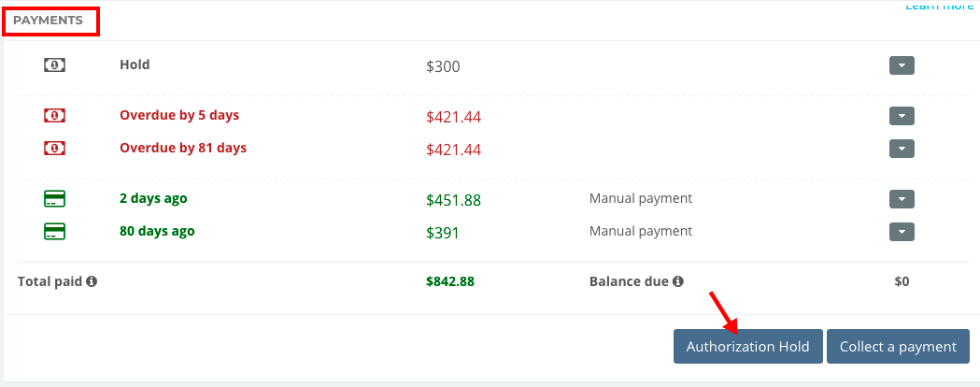Open dropdown menu for Overdue by 81 days
Image resolution: width=980 pixels, height=387 pixels.
(x=902, y=149)
